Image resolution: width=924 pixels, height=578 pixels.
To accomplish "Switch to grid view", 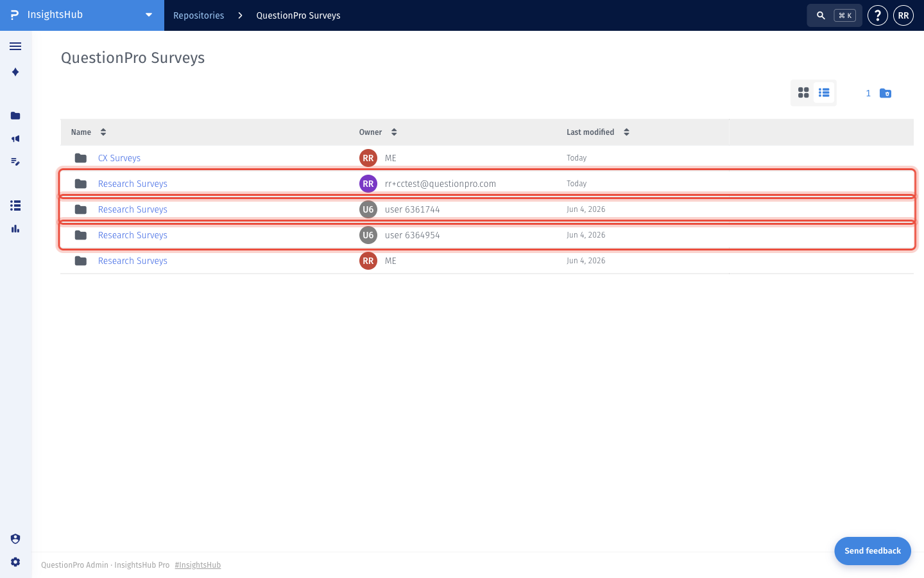I will [x=803, y=92].
